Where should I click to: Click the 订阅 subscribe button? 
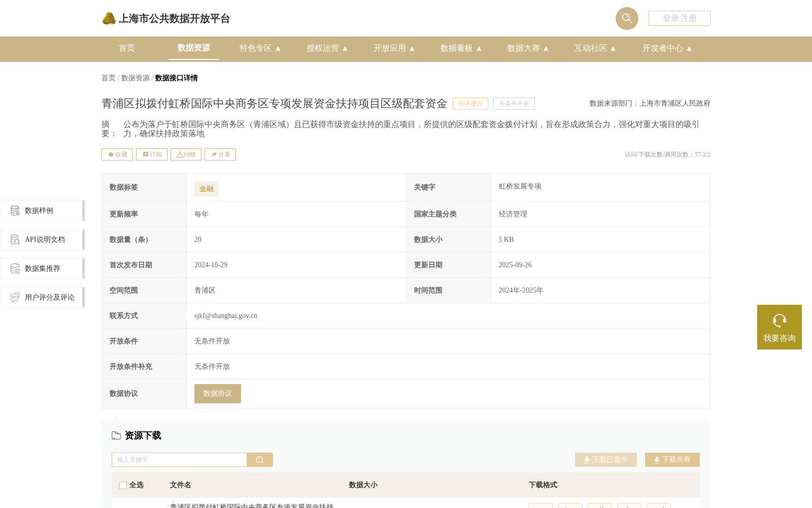152,154
